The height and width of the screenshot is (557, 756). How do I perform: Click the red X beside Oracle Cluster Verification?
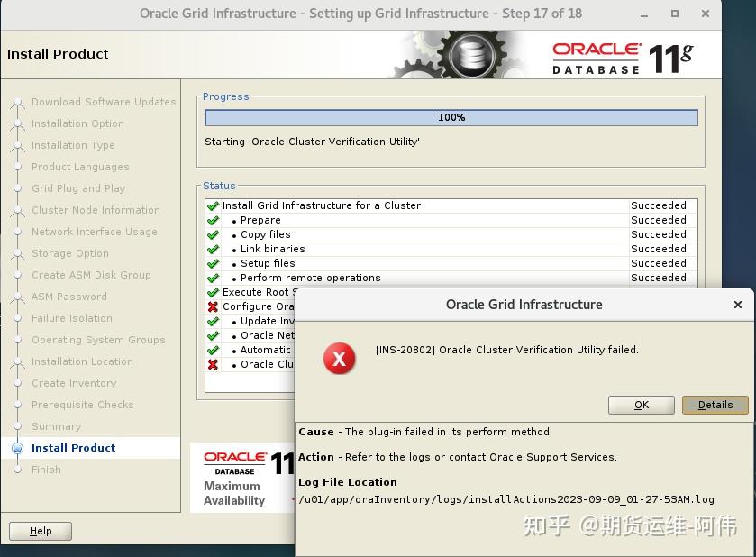pos(213,364)
